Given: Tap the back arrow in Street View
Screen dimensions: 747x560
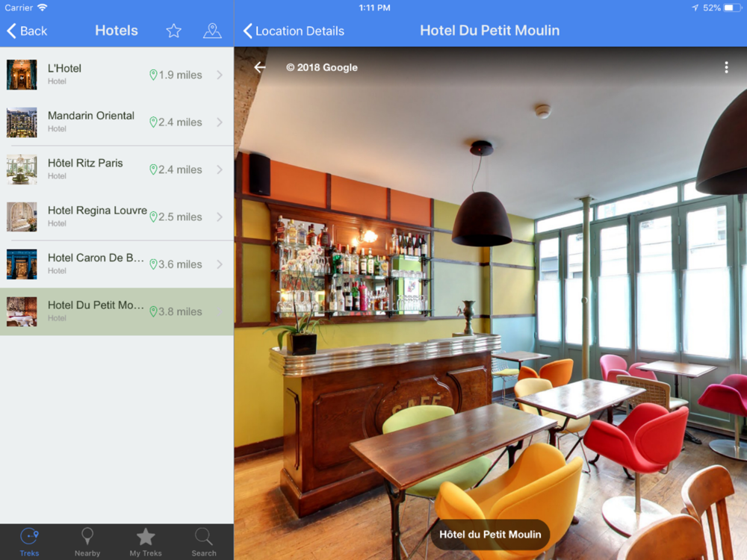Looking at the screenshot, I should click(x=260, y=68).
